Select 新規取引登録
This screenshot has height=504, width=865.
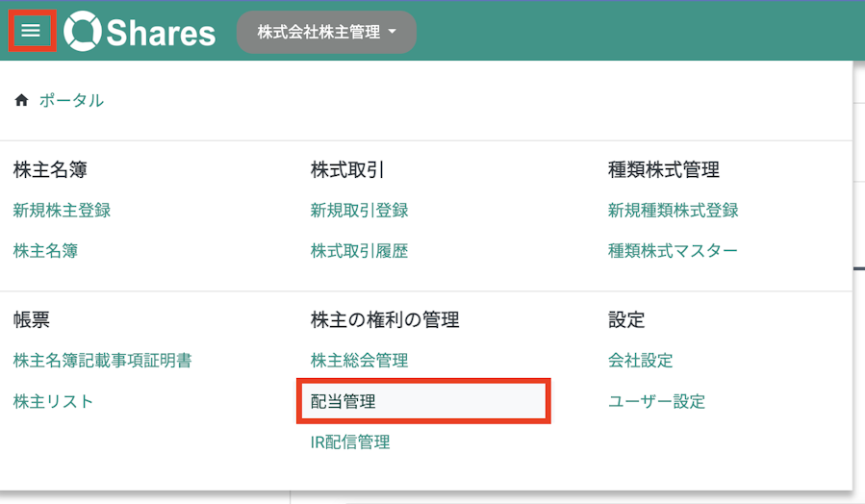(x=359, y=210)
